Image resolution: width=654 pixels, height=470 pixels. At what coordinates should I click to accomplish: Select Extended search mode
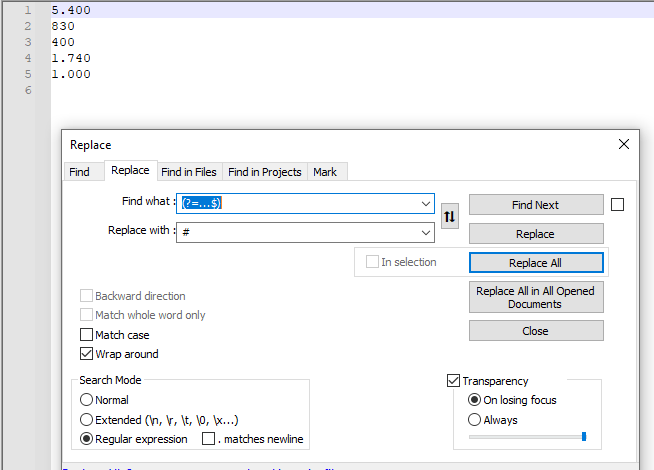(86, 419)
